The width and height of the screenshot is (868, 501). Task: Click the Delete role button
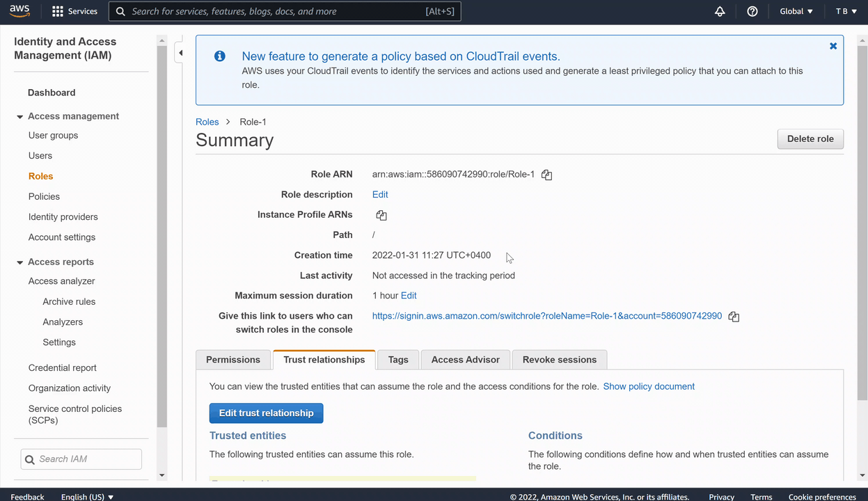810,138
